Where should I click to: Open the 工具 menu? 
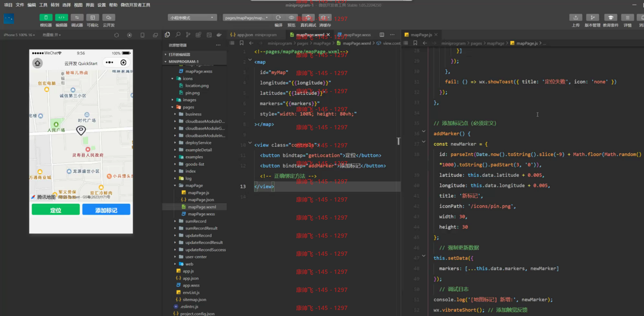click(x=43, y=5)
